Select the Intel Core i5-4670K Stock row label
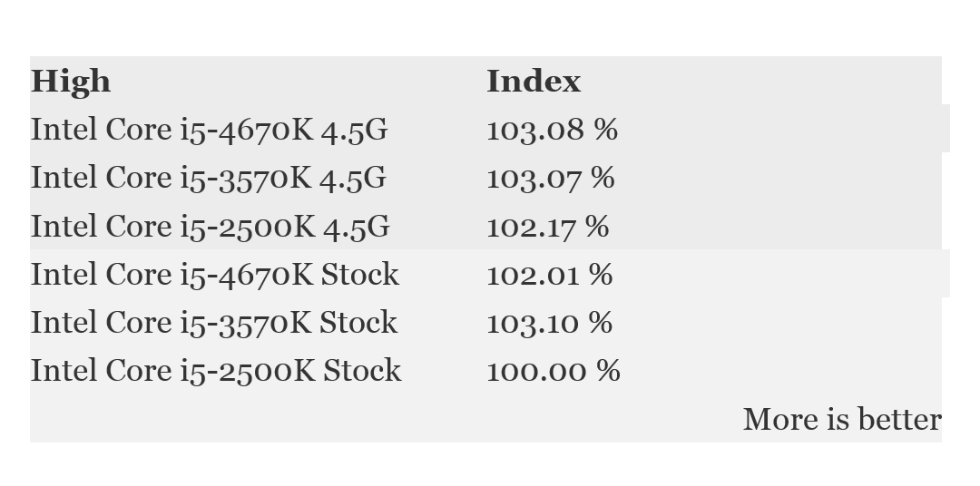The image size is (980, 486). (x=214, y=274)
